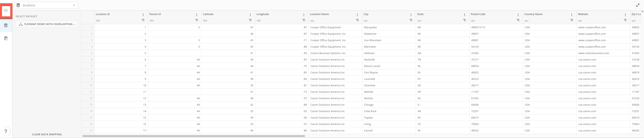Viewport: 644px width, 138px height.
Task: Open the Parent Id column kebab menu
Action: [197, 15]
